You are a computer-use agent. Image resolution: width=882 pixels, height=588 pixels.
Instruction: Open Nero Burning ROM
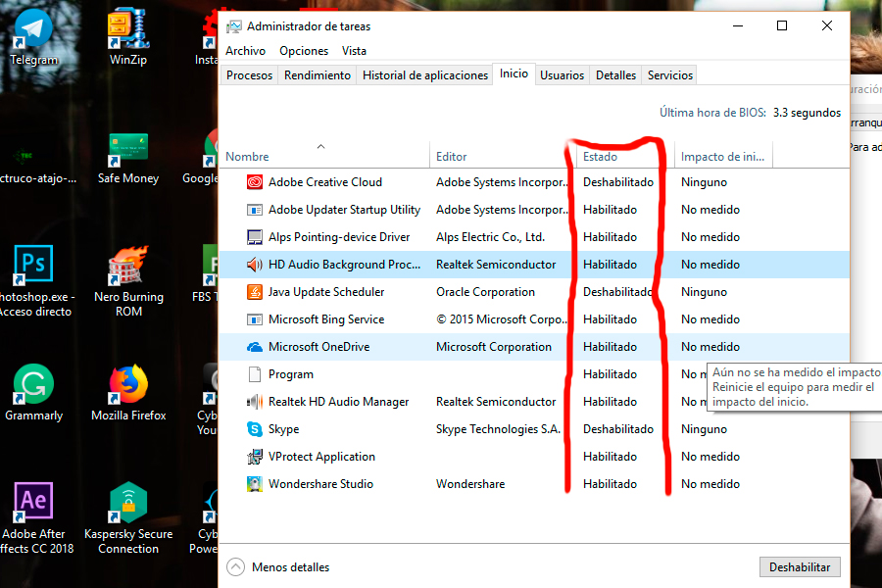pyautogui.click(x=128, y=265)
